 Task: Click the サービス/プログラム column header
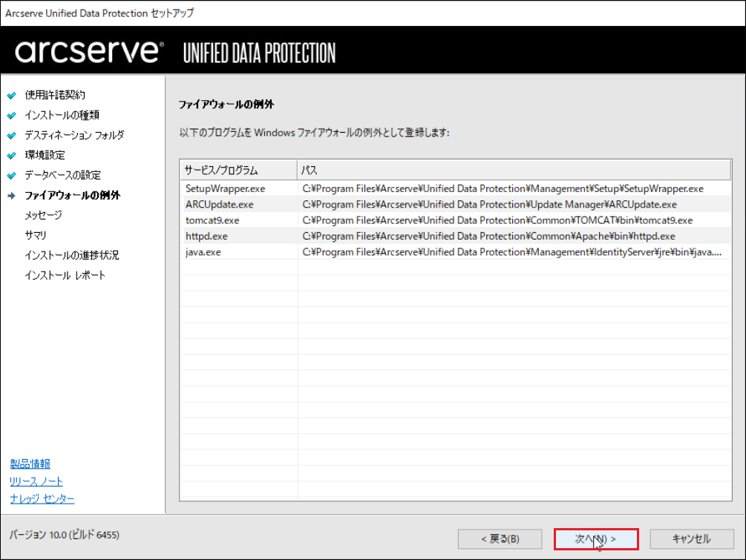tap(238, 170)
